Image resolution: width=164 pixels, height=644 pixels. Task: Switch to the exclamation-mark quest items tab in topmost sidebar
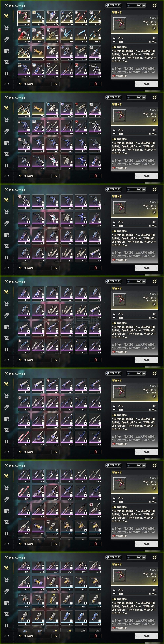(7, 73)
